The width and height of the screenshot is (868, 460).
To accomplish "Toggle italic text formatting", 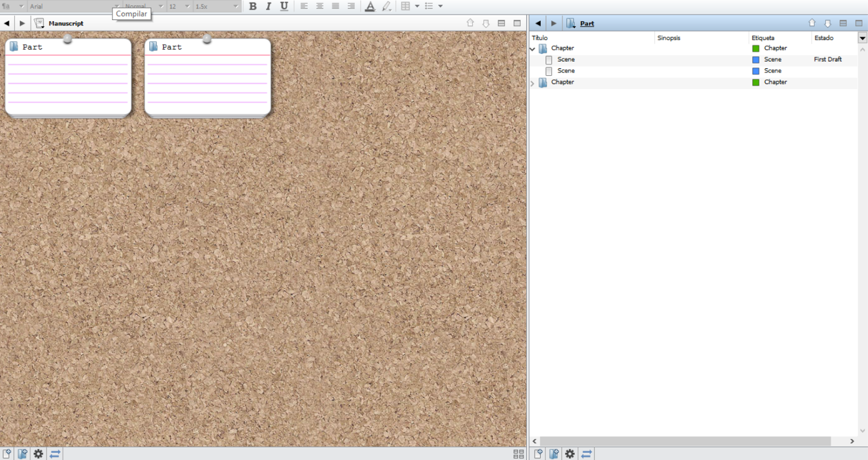I will point(268,7).
